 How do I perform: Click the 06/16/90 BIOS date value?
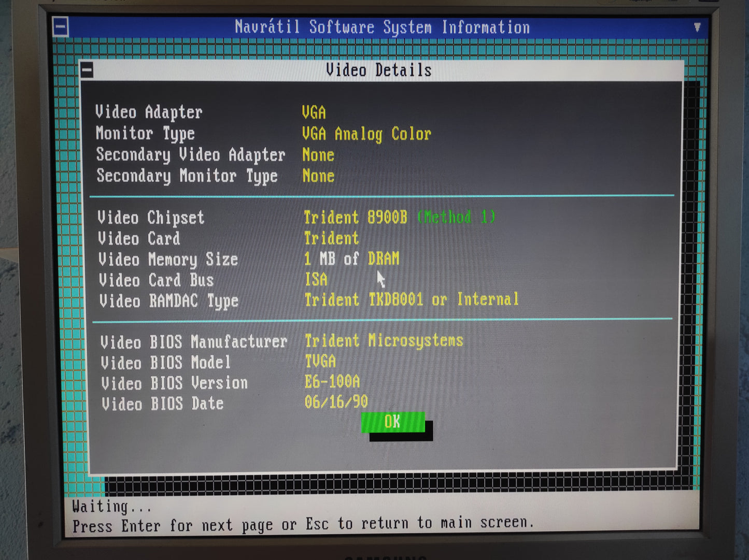tap(336, 401)
